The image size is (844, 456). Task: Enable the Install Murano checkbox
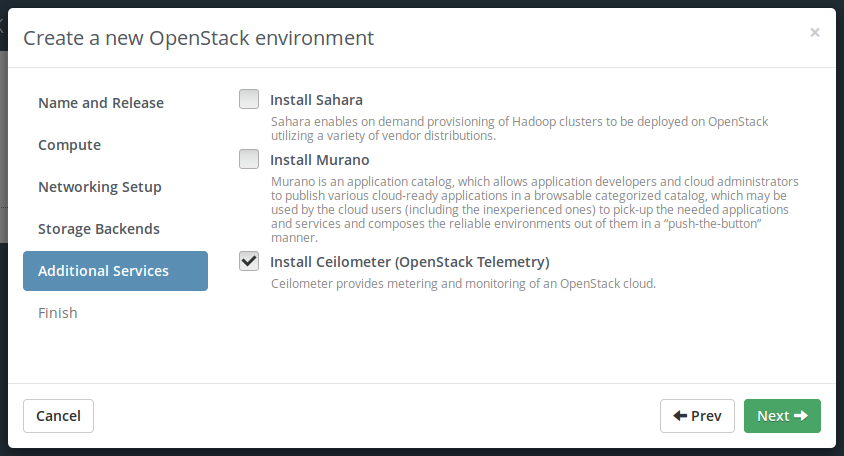pos(249,159)
